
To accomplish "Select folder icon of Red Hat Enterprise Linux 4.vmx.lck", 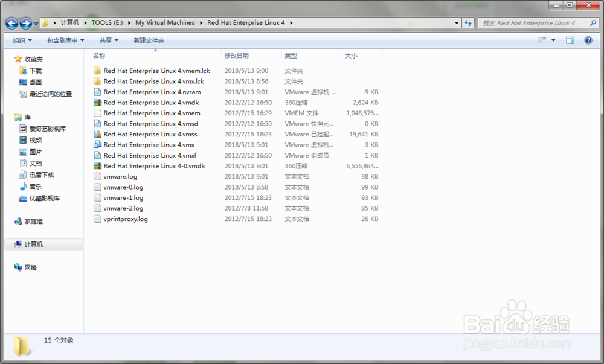I will pyautogui.click(x=97, y=81).
